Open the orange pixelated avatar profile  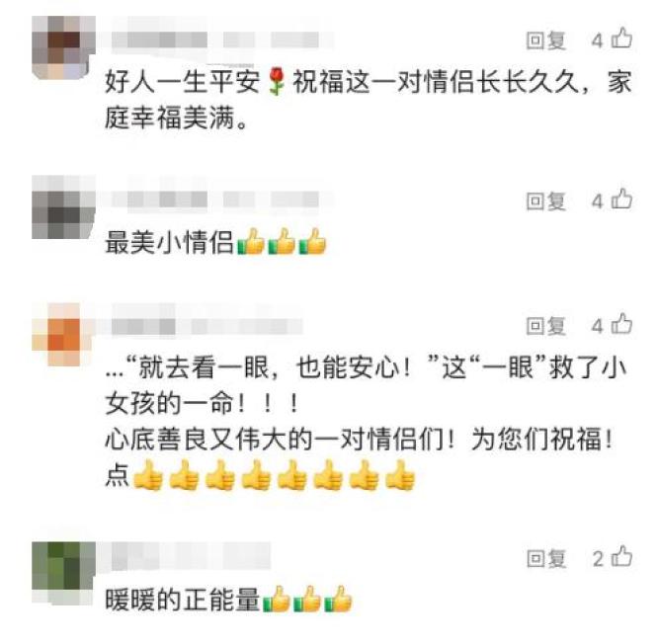[x=63, y=335]
